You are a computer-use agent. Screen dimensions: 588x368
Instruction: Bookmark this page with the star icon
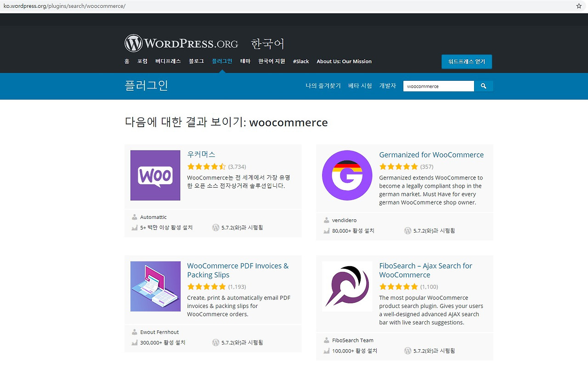579,6
